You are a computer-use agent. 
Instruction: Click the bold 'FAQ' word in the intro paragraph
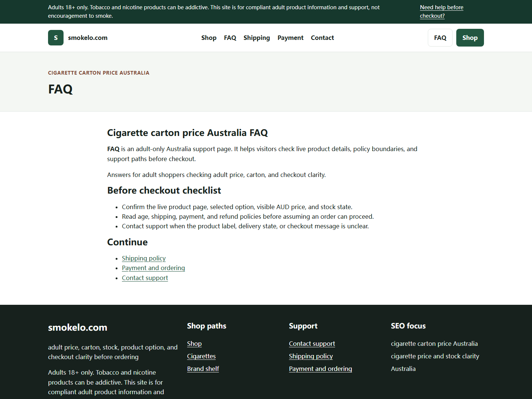click(113, 149)
